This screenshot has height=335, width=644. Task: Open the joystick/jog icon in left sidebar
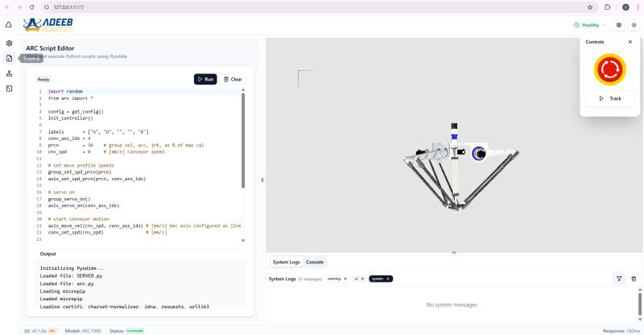[9, 73]
